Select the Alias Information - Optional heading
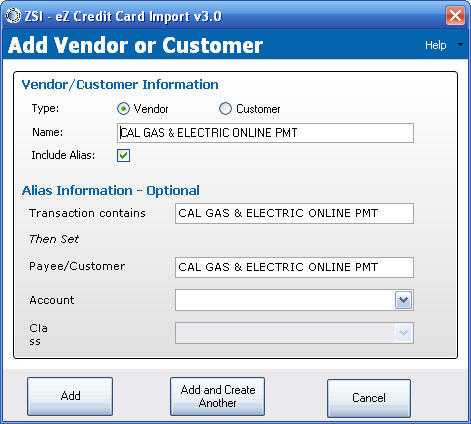 pos(111,191)
